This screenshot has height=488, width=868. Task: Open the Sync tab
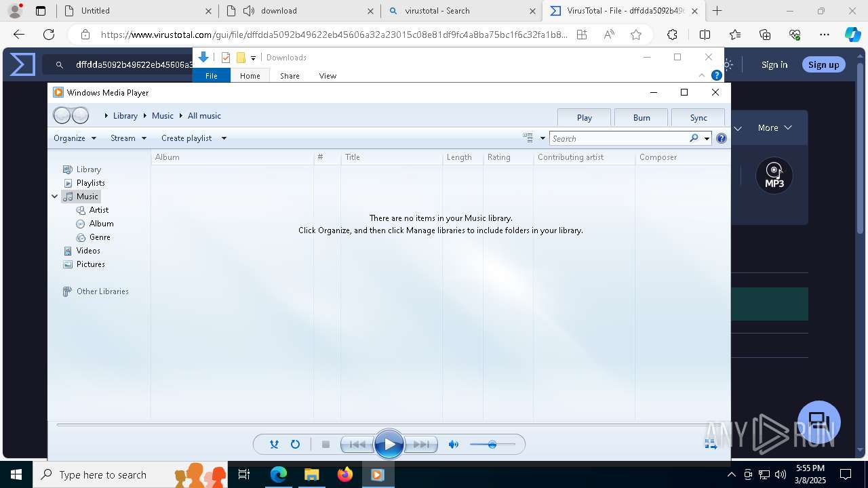(698, 117)
